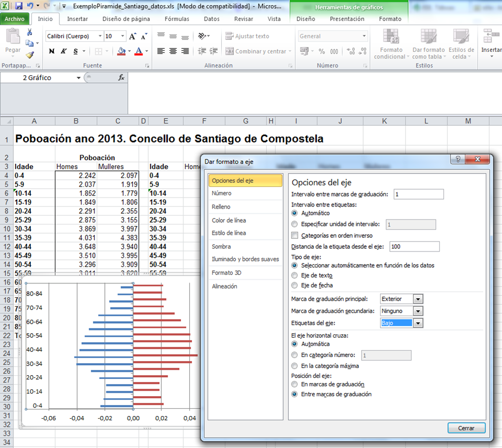Switch to the Insertar ribbon tab
Screen dimensions: 502x448
click(x=78, y=19)
